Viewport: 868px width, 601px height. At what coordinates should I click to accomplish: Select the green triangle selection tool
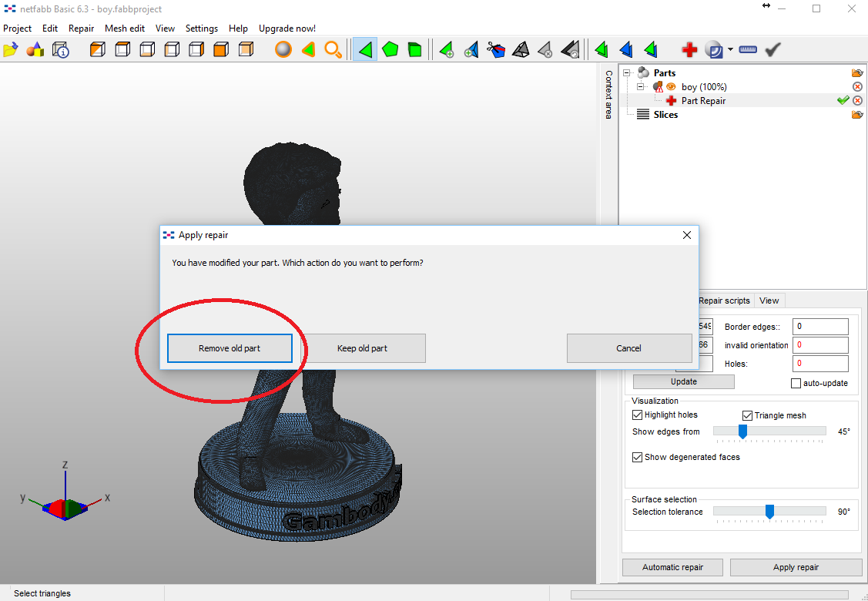(x=365, y=50)
